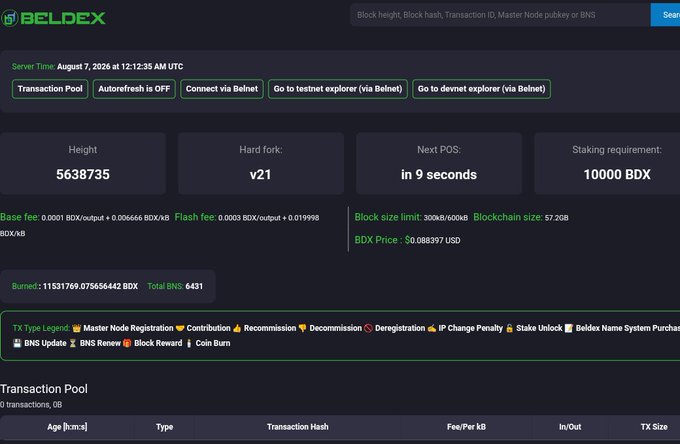This screenshot has height=444, width=680.
Task: Open the Transaction Pool button
Action: pos(50,89)
